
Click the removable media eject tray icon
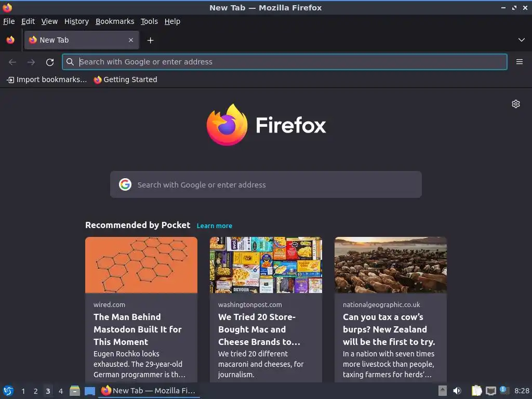click(443, 391)
